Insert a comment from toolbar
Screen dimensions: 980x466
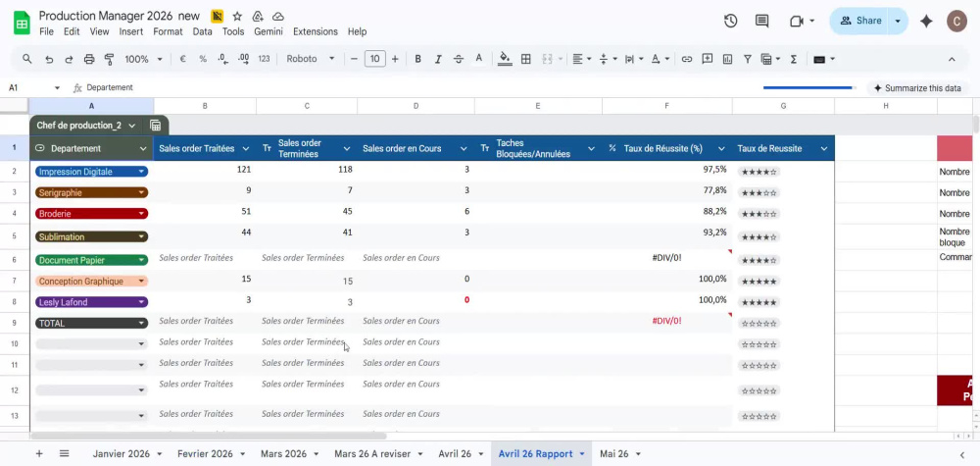click(707, 59)
